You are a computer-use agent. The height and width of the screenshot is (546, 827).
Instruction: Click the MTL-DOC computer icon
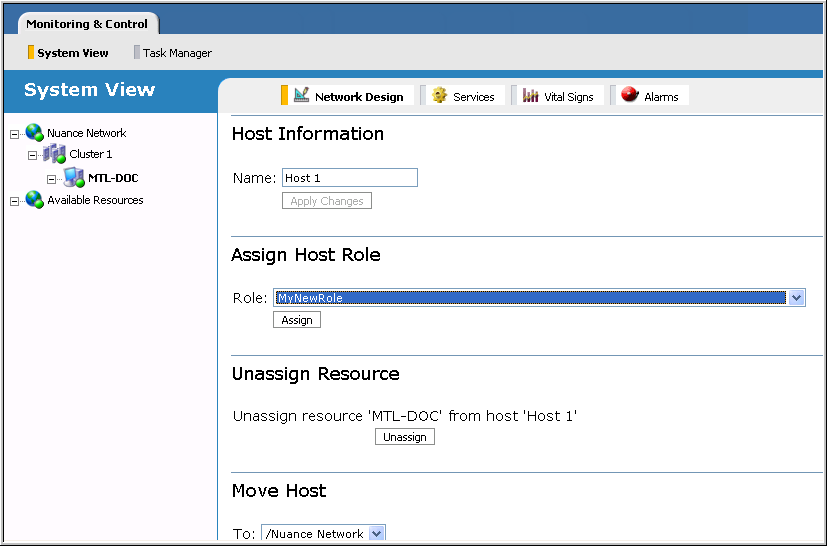[x=74, y=177]
